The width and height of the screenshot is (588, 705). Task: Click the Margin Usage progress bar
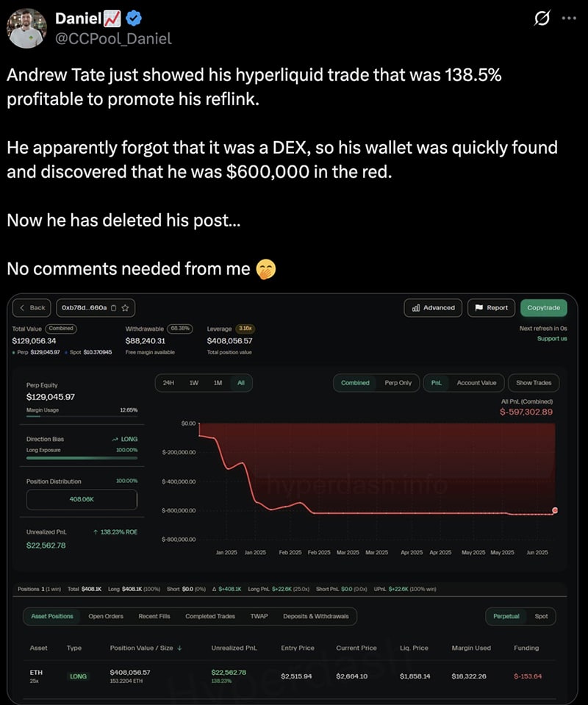[82, 416]
